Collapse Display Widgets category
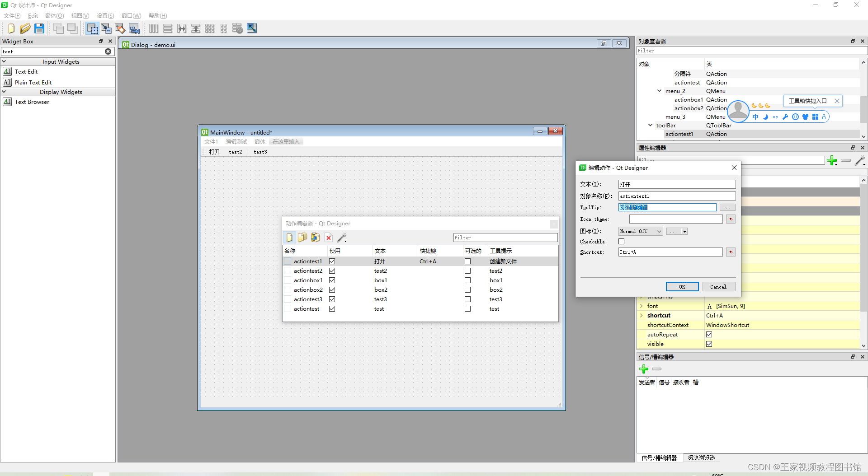The height and width of the screenshot is (476, 868). coord(4,92)
